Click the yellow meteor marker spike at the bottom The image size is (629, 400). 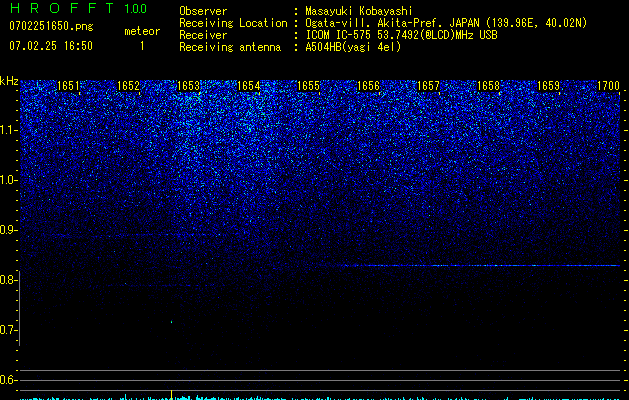(172, 394)
